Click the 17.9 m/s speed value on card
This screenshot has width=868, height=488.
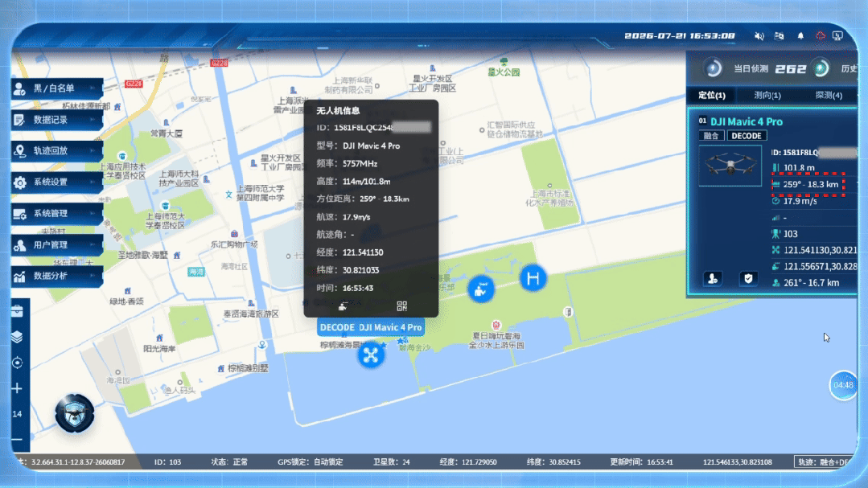(x=800, y=201)
